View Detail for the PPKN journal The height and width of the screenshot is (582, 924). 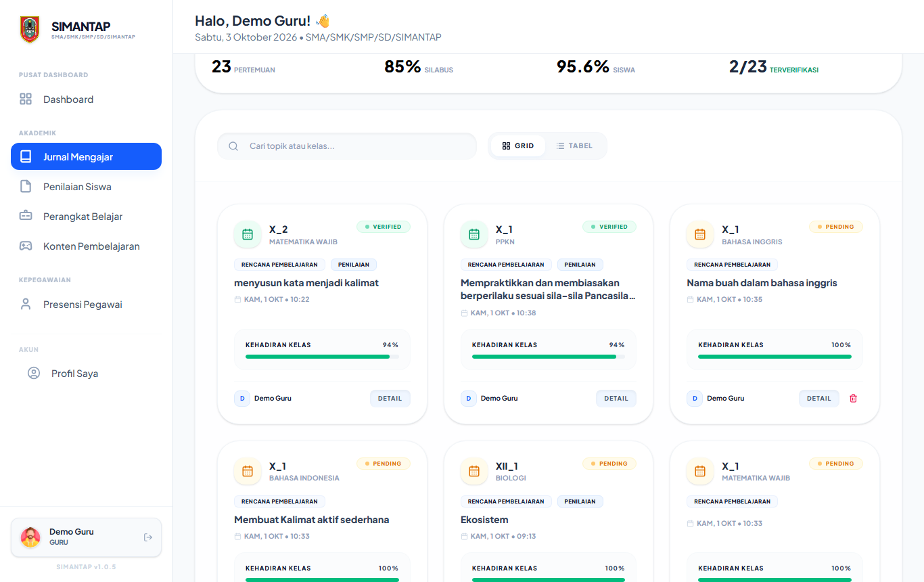(x=616, y=399)
